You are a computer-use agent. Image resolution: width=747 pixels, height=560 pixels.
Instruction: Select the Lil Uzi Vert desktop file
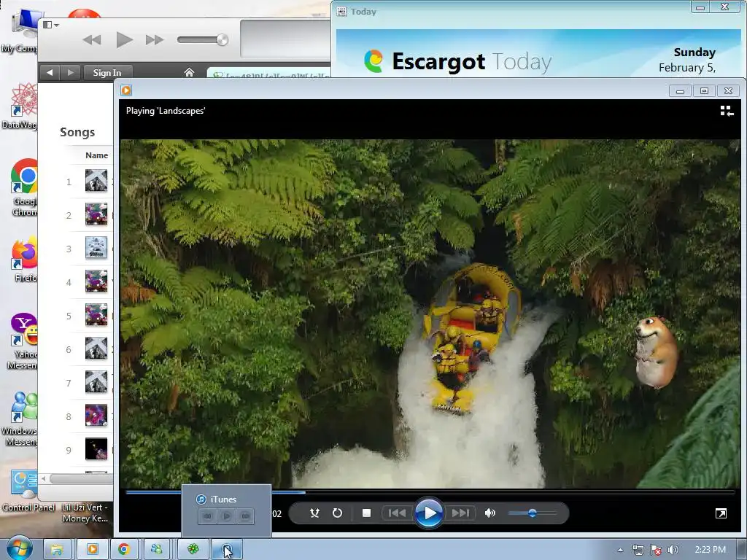(x=86, y=513)
